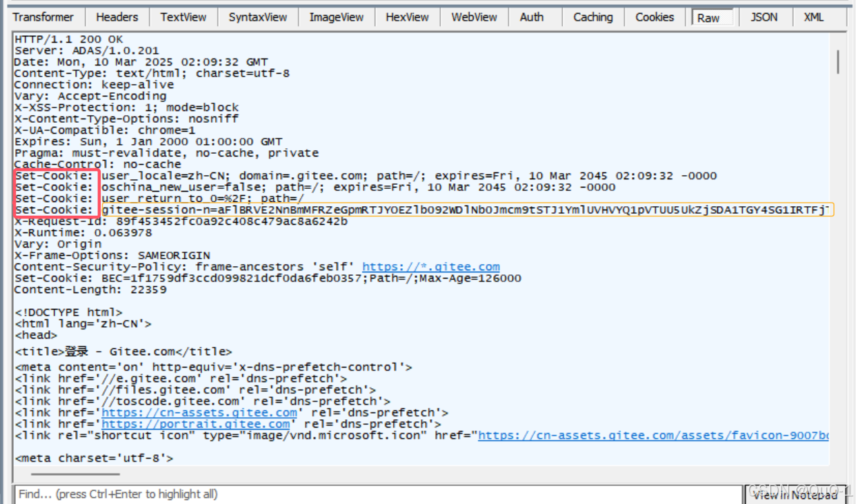Click the Expires: Sun, 1 Jan 2000 line
This screenshot has height=504, width=856.
click(148, 142)
